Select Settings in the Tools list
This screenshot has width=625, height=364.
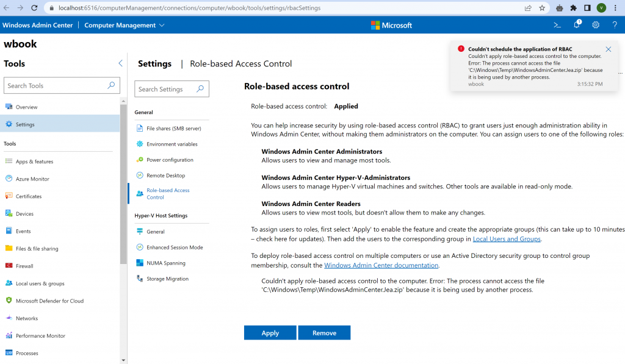[60, 124]
